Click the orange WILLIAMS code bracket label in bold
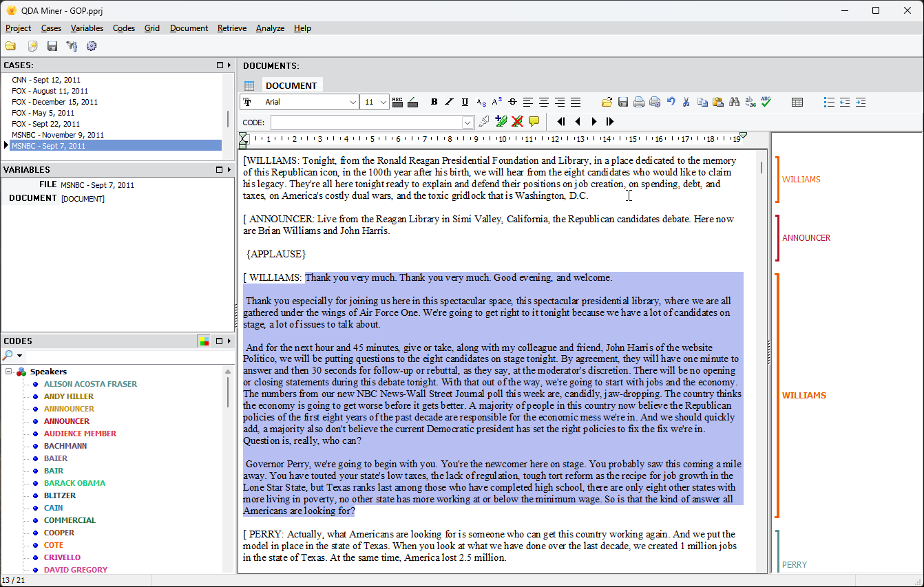Screen dimensions: 924x587 pyautogui.click(x=804, y=396)
